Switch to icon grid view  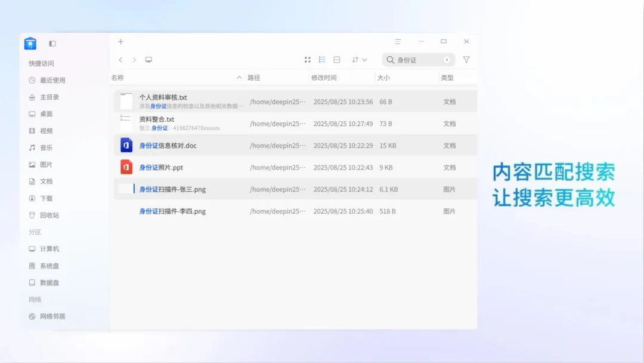pyautogui.click(x=308, y=60)
